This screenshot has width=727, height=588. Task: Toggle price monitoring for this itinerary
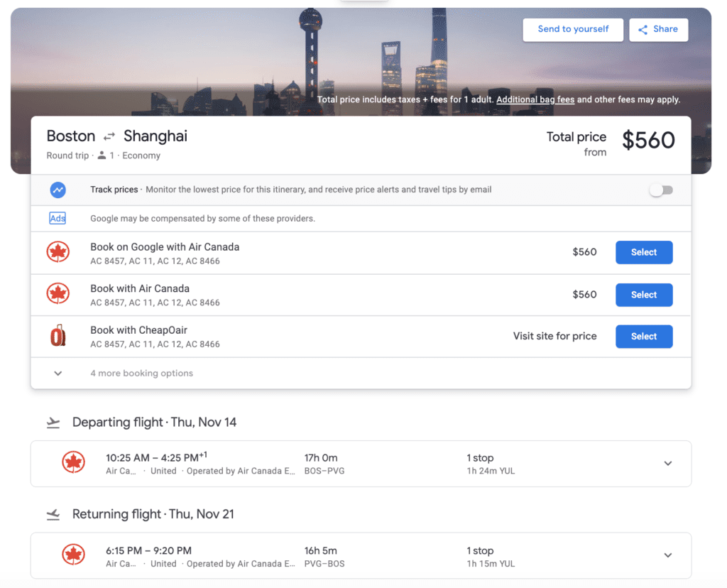661,190
